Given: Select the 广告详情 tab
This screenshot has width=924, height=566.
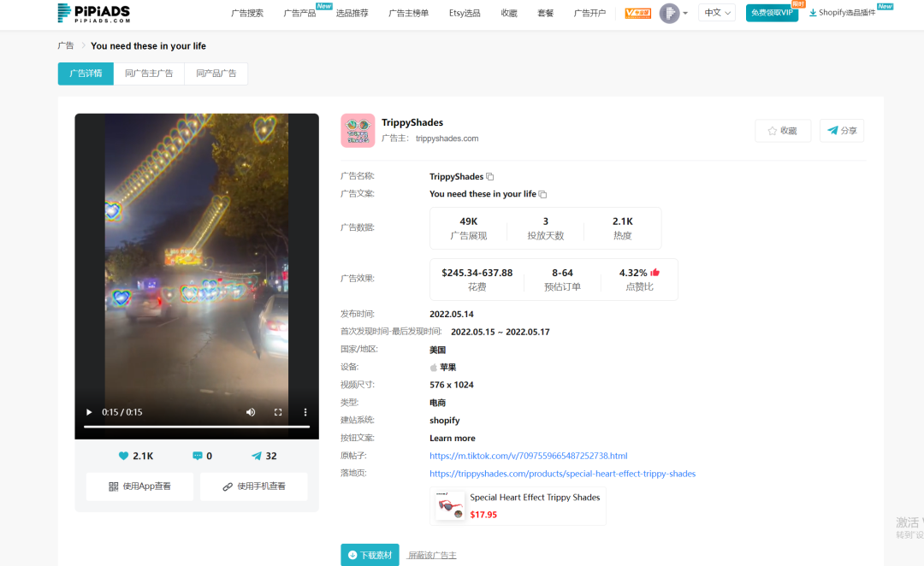Looking at the screenshot, I should [x=86, y=74].
